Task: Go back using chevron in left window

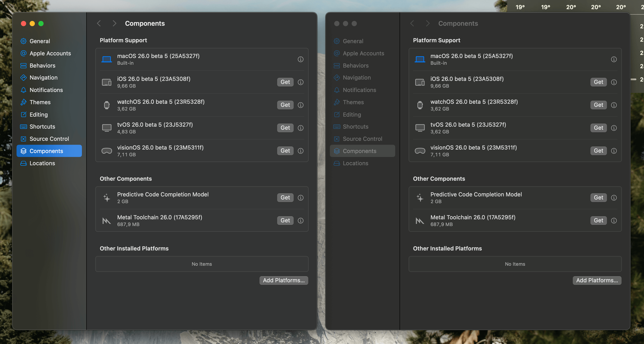Action: [x=99, y=24]
